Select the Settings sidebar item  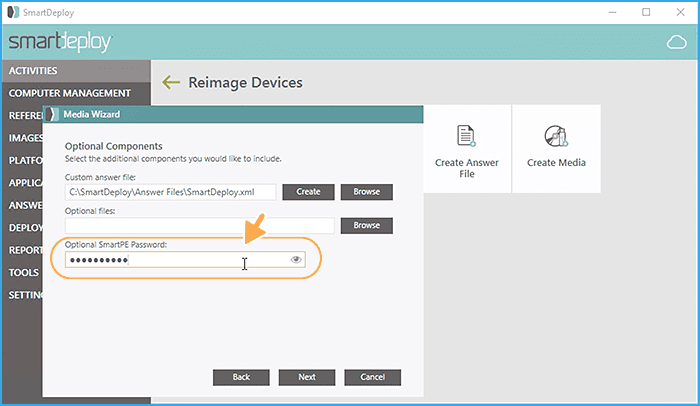(x=25, y=295)
